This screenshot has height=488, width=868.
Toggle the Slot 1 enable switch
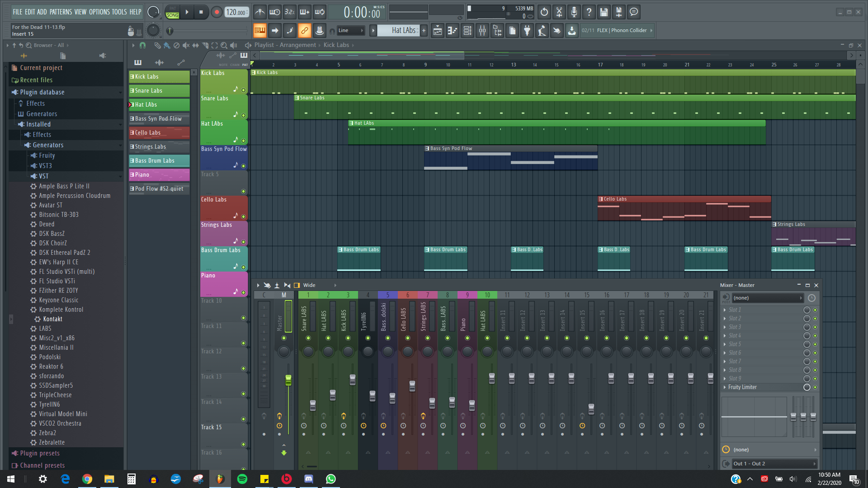coord(815,310)
